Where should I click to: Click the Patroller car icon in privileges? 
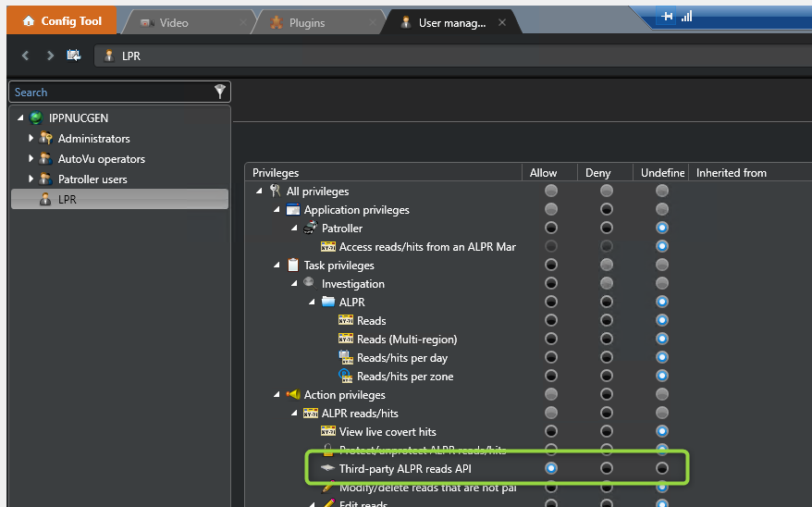(x=311, y=229)
